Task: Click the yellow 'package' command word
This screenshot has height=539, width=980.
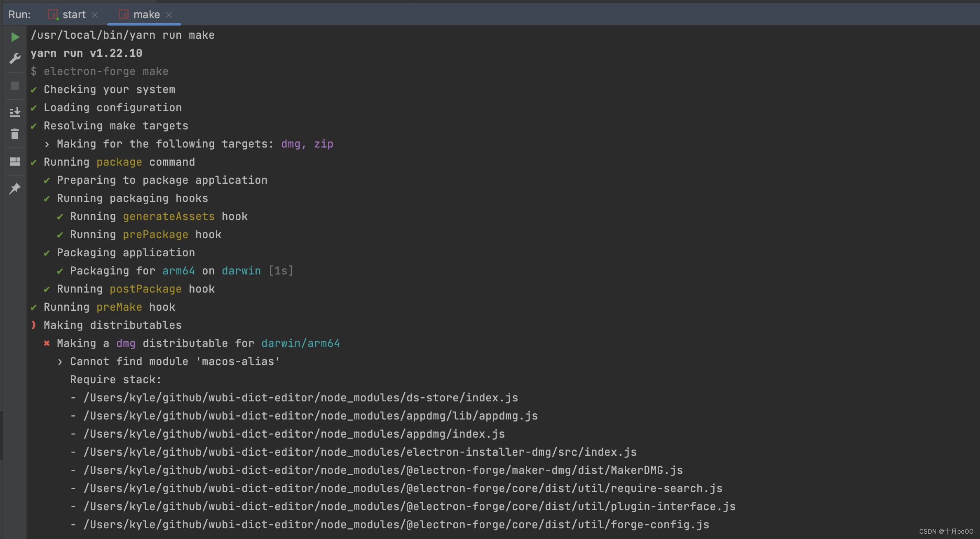Action: click(x=120, y=162)
